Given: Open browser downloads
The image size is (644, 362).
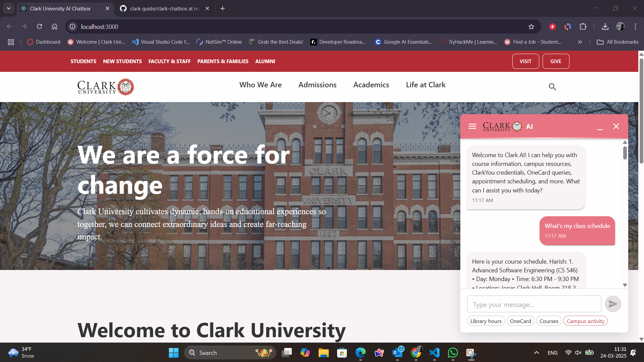Looking at the screenshot, I should [605, 27].
